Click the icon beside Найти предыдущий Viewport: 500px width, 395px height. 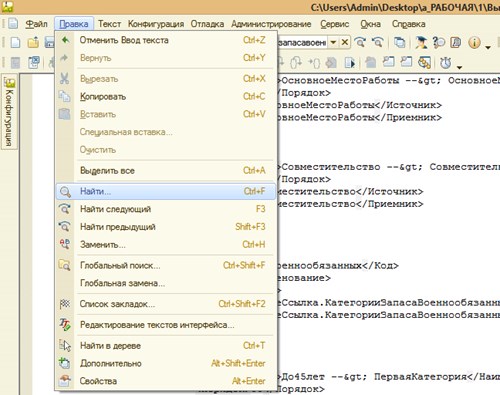click(x=65, y=227)
